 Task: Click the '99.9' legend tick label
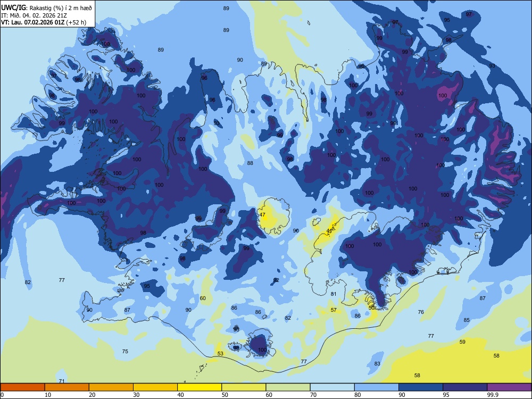click(x=492, y=395)
